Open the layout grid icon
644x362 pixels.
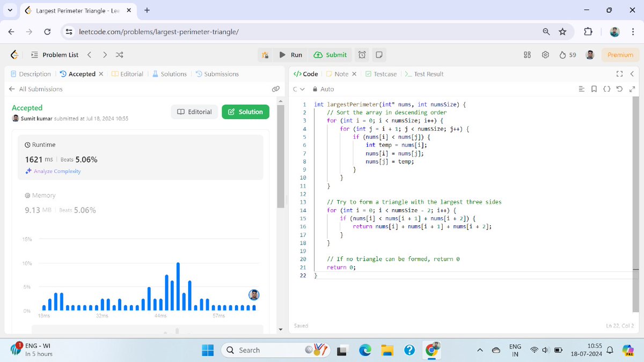click(x=527, y=55)
